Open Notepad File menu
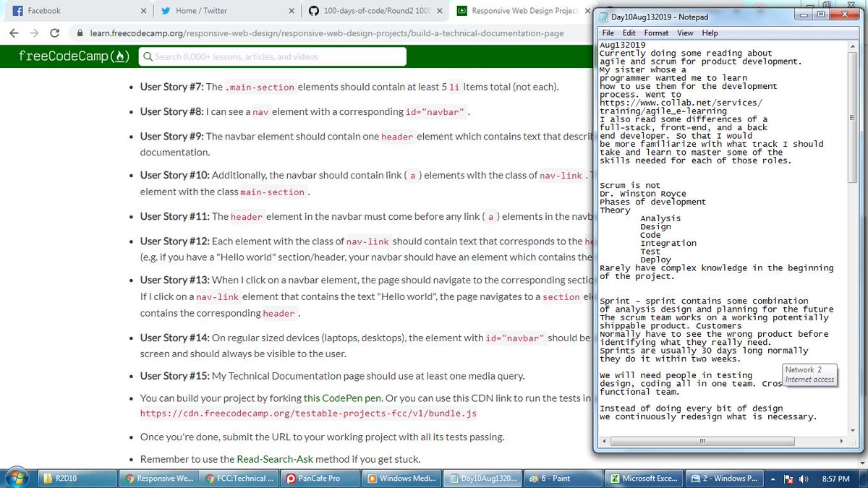The image size is (868, 488). pos(608,33)
